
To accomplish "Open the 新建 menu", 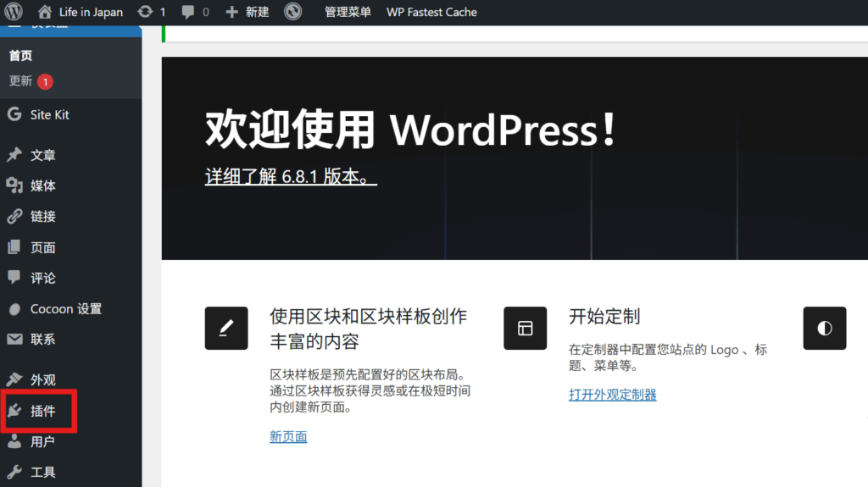I will 258,12.
